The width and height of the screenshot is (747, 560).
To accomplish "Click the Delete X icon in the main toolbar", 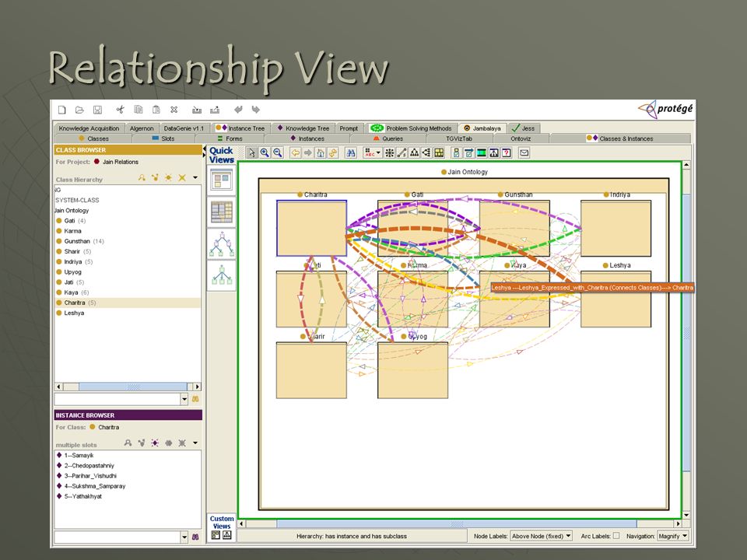I will click(174, 110).
